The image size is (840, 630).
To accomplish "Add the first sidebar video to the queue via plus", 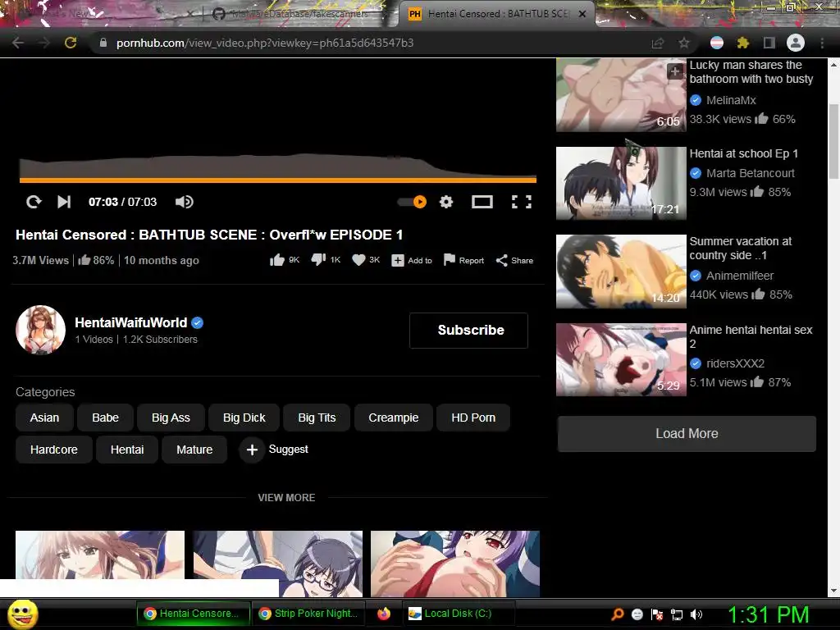I will point(675,71).
